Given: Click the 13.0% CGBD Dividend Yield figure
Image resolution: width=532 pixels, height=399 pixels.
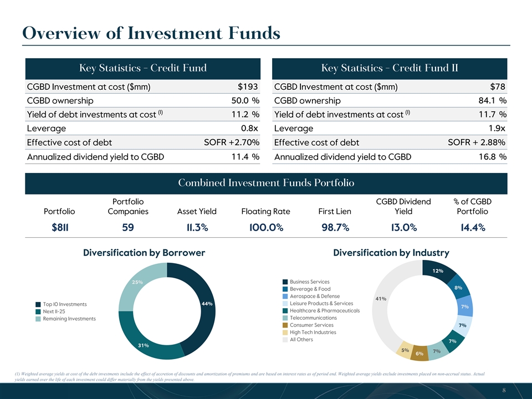Looking at the screenshot, I should (403, 228).
